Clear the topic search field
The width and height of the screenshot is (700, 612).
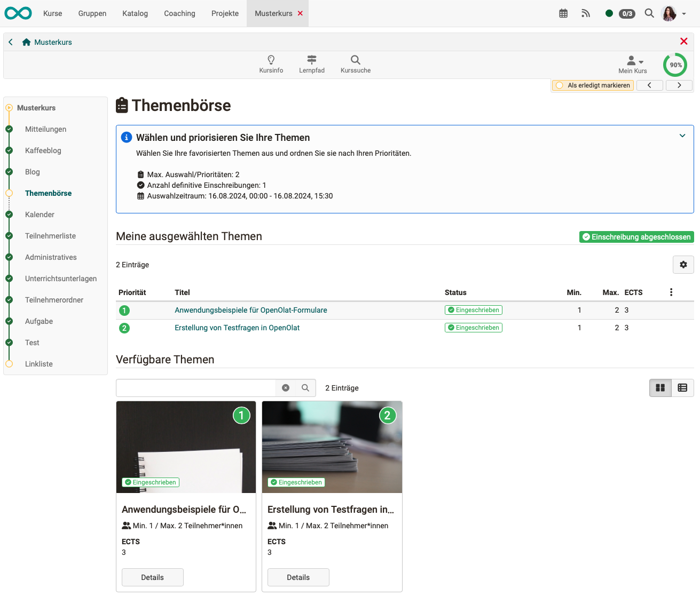[286, 388]
